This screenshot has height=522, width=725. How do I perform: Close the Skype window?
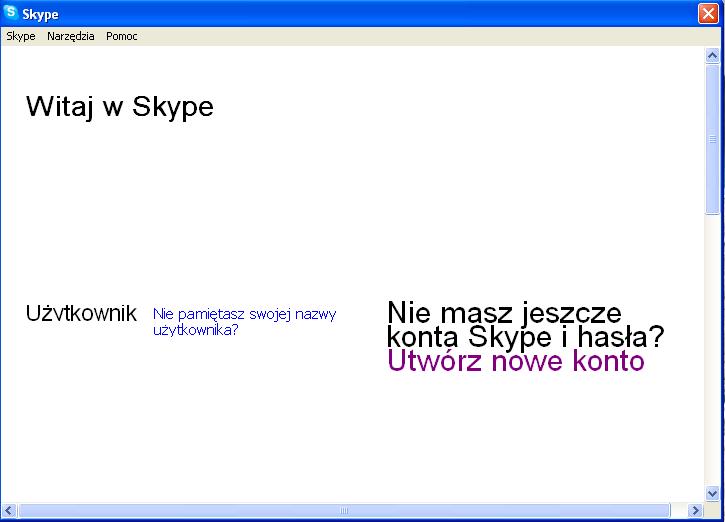pos(708,13)
